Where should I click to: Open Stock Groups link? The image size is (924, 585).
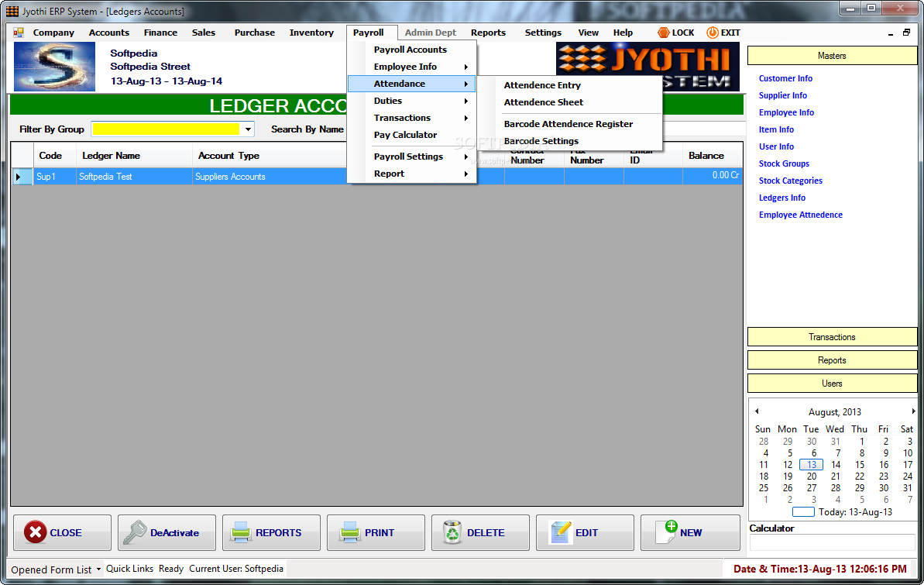[784, 164]
